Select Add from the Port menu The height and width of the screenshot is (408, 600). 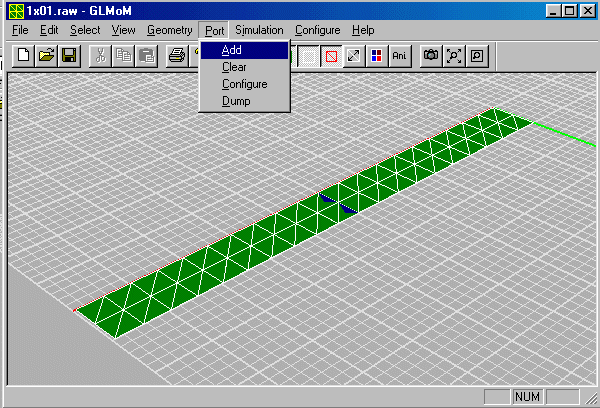231,50
